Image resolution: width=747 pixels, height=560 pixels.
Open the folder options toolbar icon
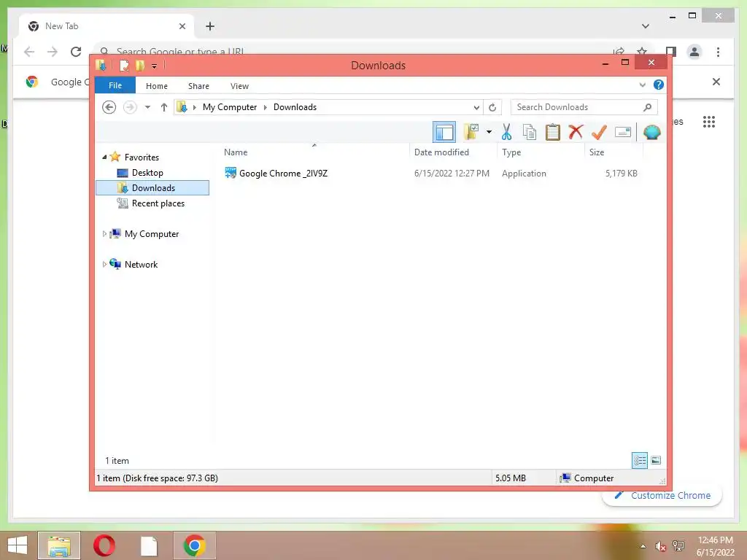[471, 132]
